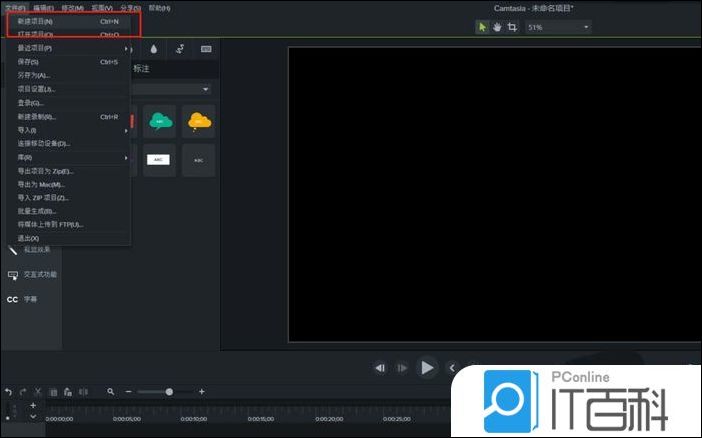This screenshot has width=702, height=438.
Task: Choose 新建项目(N) in the File menu
Action: pyautogui.click(x=68, y=21)
